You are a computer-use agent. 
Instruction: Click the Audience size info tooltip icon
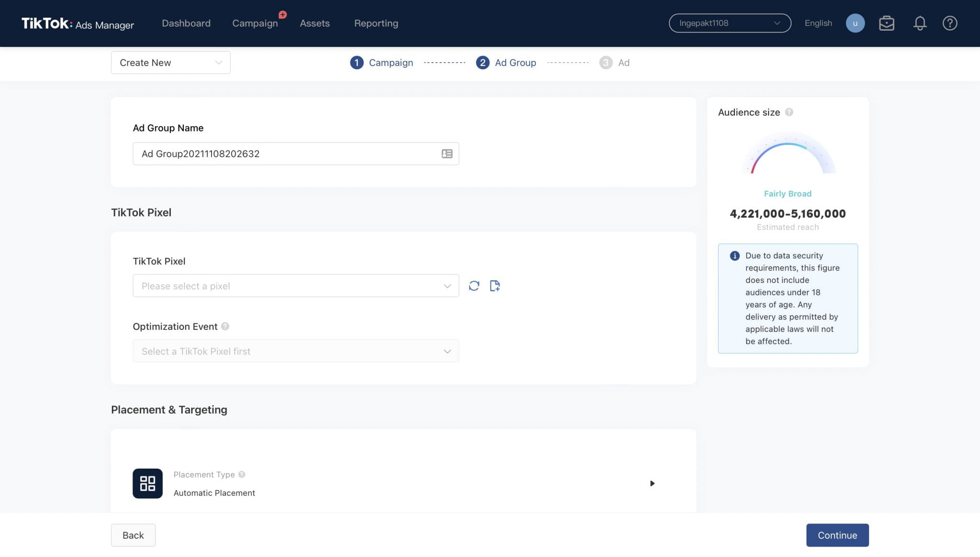pyautogui.click(x=789, y=112)
